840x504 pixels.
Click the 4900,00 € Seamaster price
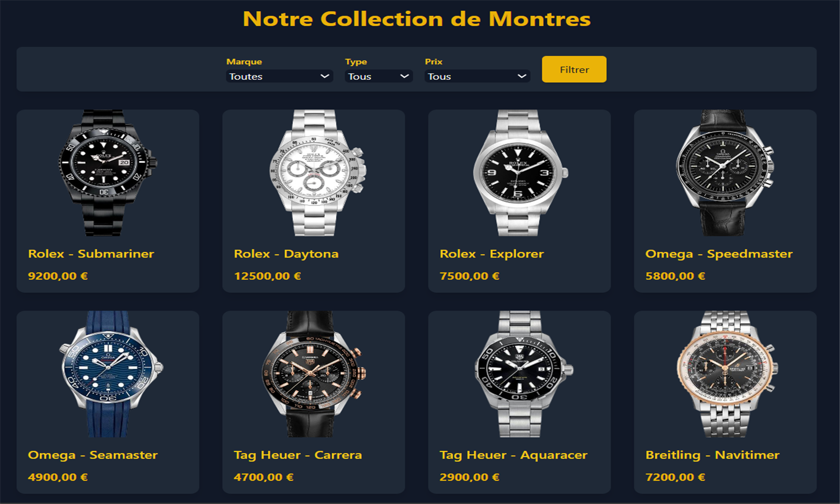pyautogui.click(x=58, y=477)
